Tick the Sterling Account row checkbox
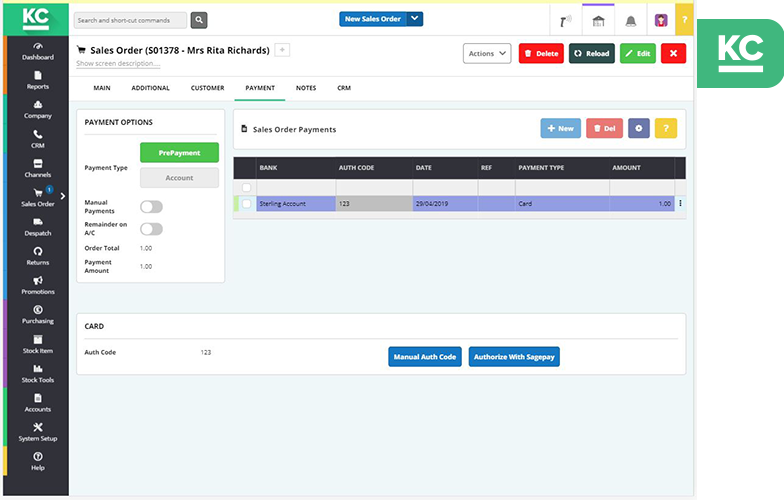The width and height of the screenshot is (784, 500). (x=246, y=204)
